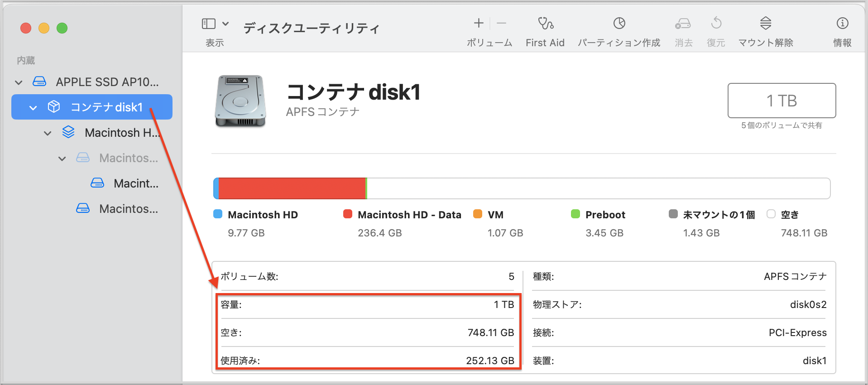Image resolution: width=868 pixels, height=385 pixels.
Task: Collapse the コンテナ disk1 container
Action: pyautogui.click(x=33, y=108)
